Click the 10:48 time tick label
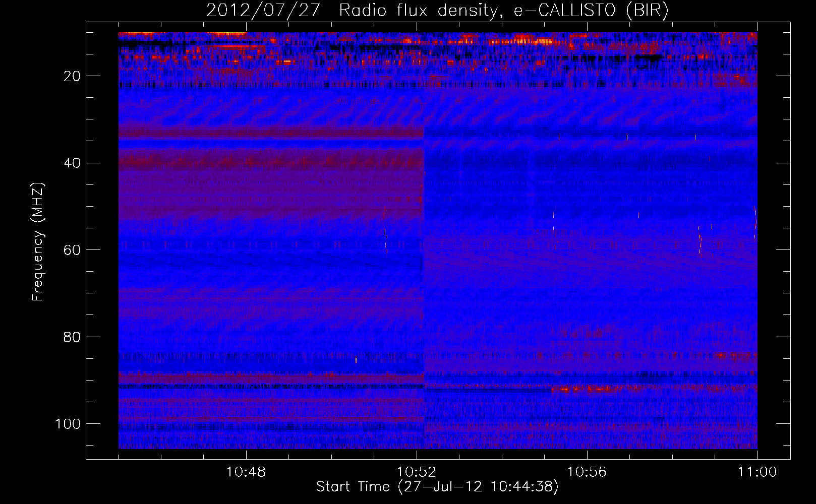Image resolution: width=816 pixels, height=504 pixels. tap(246, 472)
